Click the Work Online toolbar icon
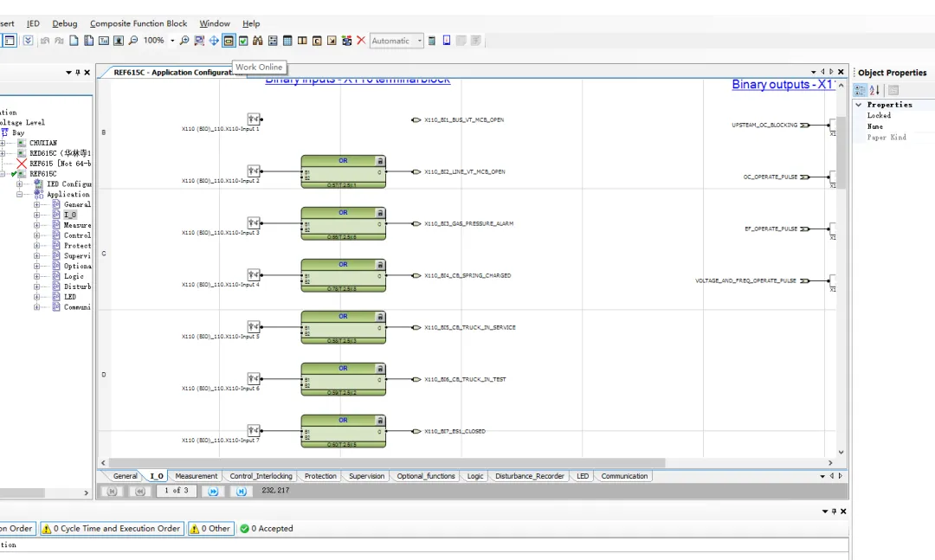 (229, 41)
